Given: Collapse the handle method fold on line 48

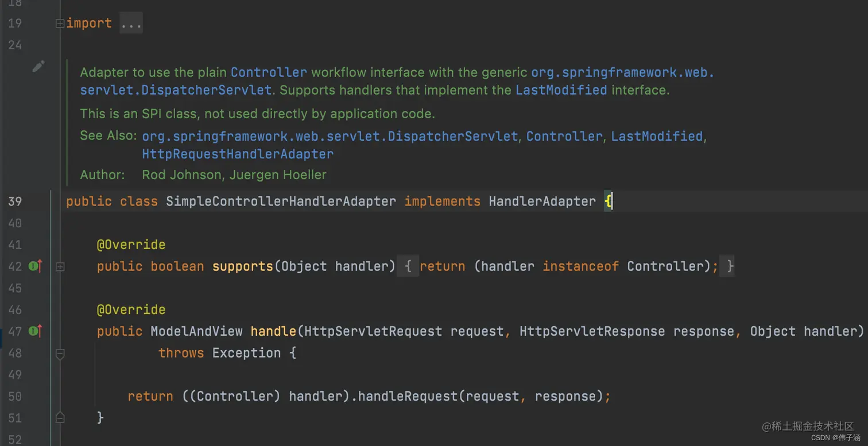Looking at the screenshot, I should 60,354.
